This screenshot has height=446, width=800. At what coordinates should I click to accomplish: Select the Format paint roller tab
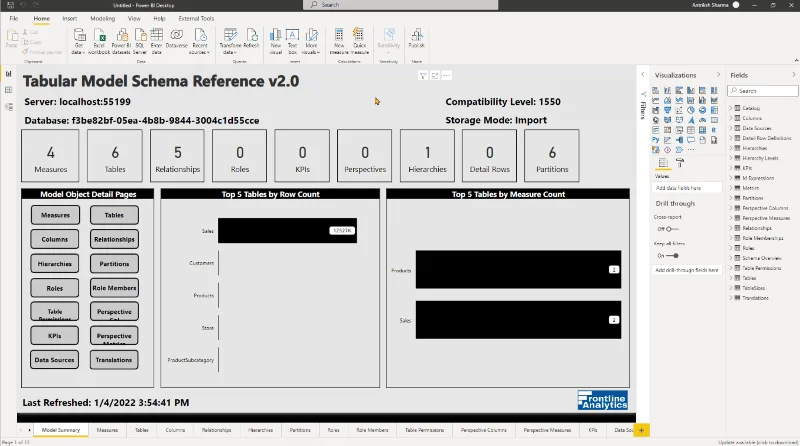(680, 163)
